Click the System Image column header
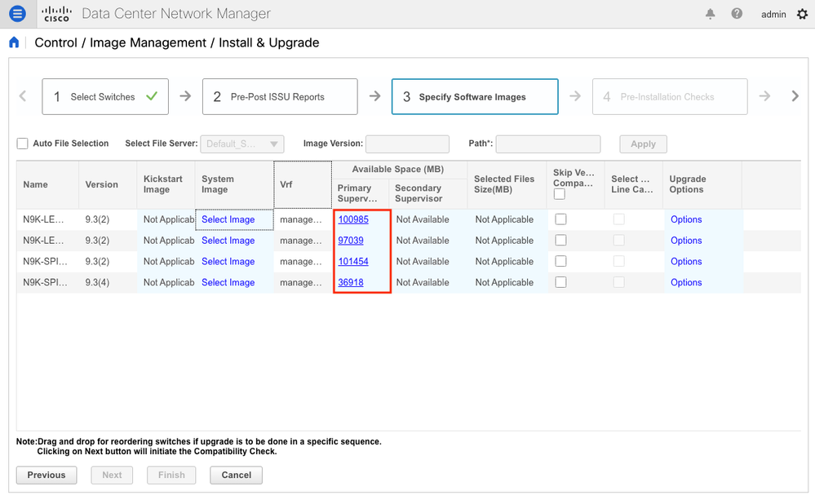Screen dimensions: 815x504 234,184
